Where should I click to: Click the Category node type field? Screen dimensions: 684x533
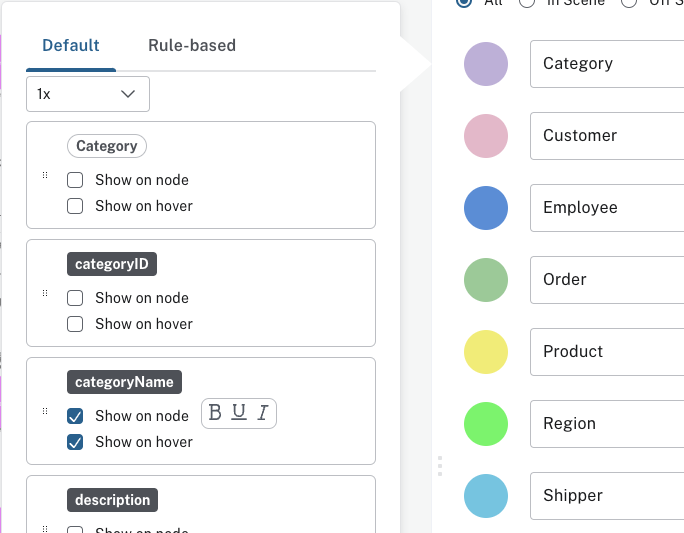tap(607, 64)
